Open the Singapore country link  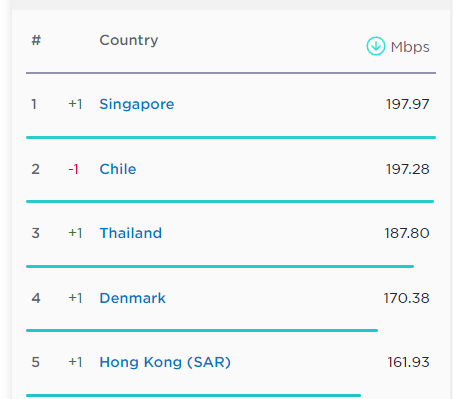137,105
